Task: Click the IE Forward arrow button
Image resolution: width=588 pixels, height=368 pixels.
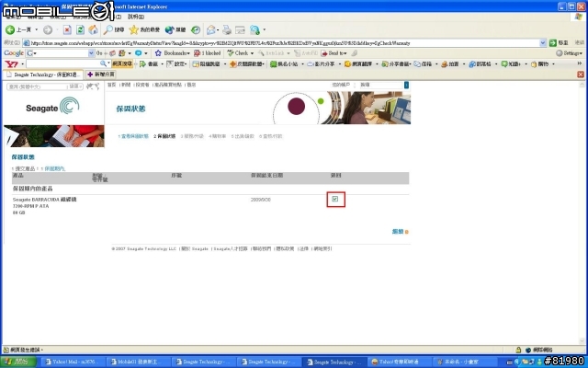Action: click(x=48, y=29)
